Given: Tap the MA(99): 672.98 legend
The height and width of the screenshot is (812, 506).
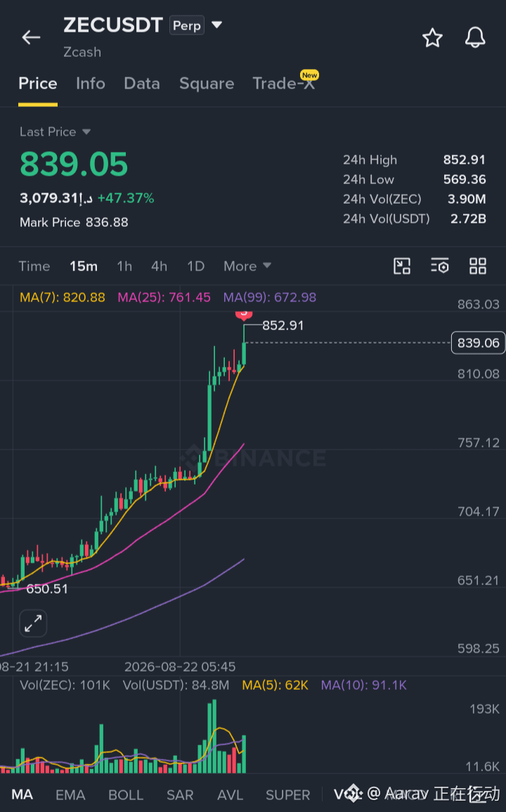Looking at the screenshot, I should (270, 297).
